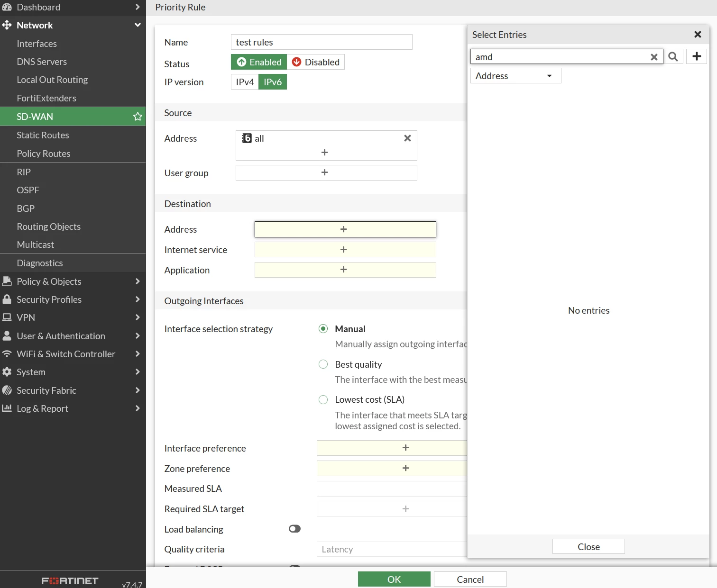Image resolution: width=717 pixels, height=588 pixels.
Task: Remove the 'all' source address entry
Action: tap(407, 138)
